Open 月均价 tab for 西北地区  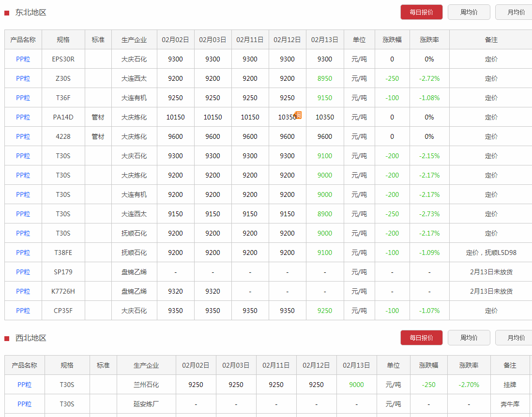[514, 338]
